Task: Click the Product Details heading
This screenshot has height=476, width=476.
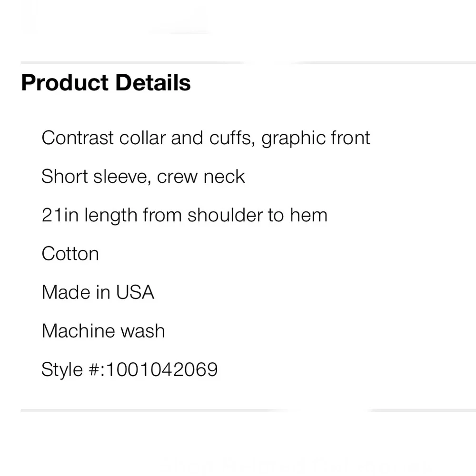Action: [x=106, y=83]
